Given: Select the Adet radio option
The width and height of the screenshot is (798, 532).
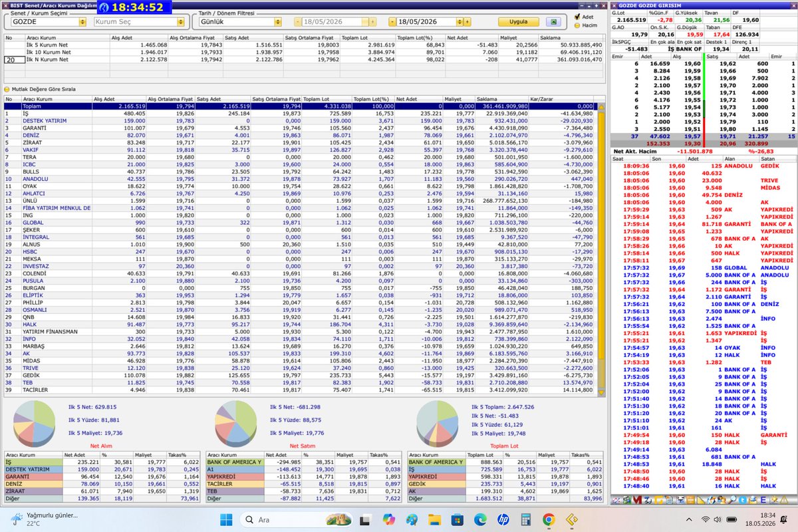Looking at the screenshot, I should coord(585,17).
